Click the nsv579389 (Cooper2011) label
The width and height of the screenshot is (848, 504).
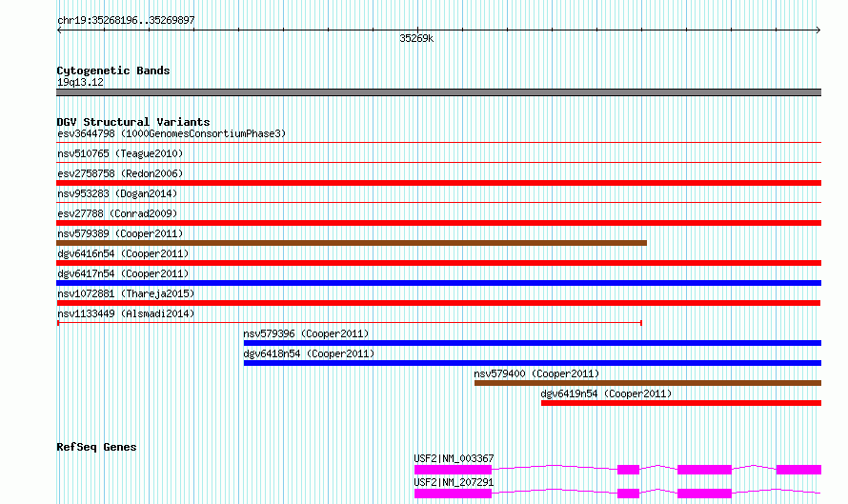[120, 233]
